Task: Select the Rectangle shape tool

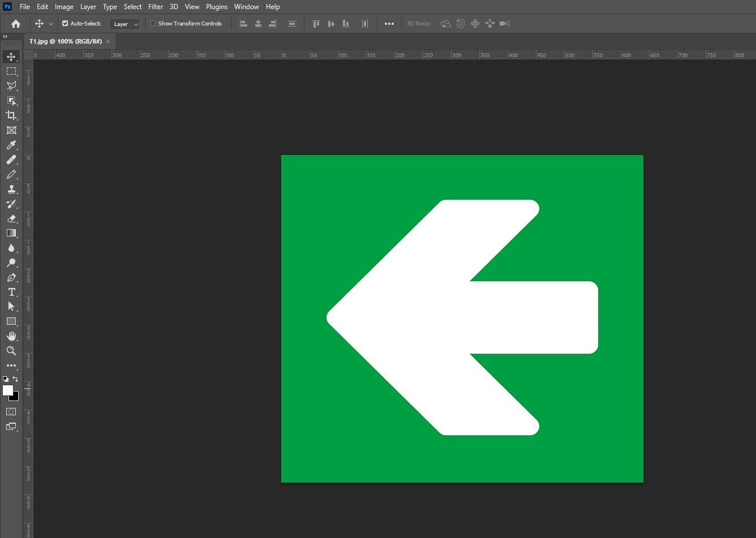Action: tap(11, 321)
